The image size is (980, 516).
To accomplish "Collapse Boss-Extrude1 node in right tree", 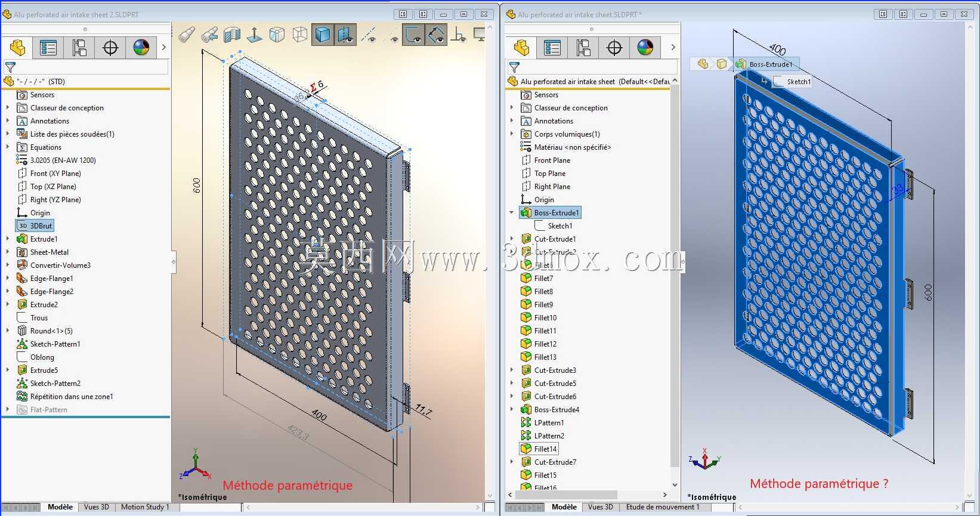I will 512,213.
